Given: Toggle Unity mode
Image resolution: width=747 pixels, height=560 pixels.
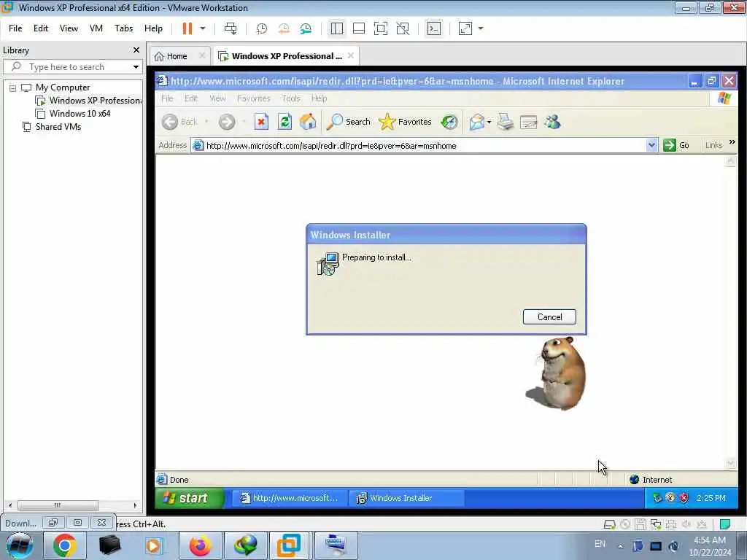Looking at the screenshot, I should pyautogui.click(x=403, y=28).
